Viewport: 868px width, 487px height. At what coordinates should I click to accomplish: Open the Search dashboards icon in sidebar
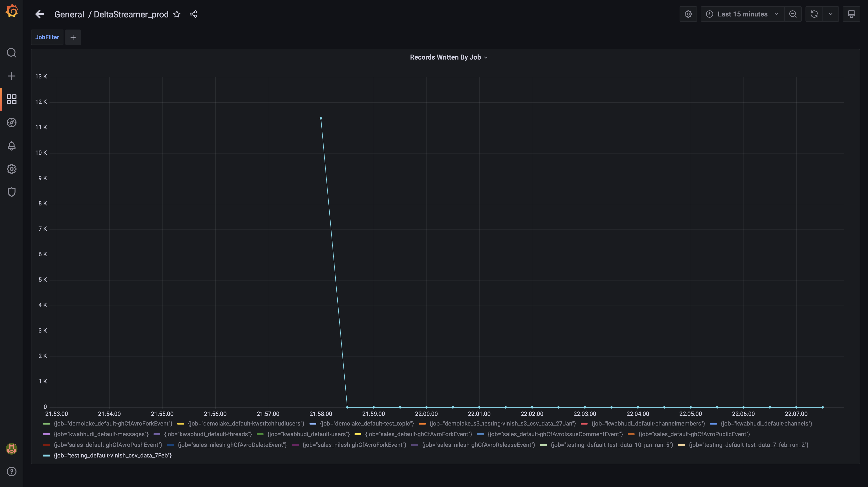coord(11,53)
